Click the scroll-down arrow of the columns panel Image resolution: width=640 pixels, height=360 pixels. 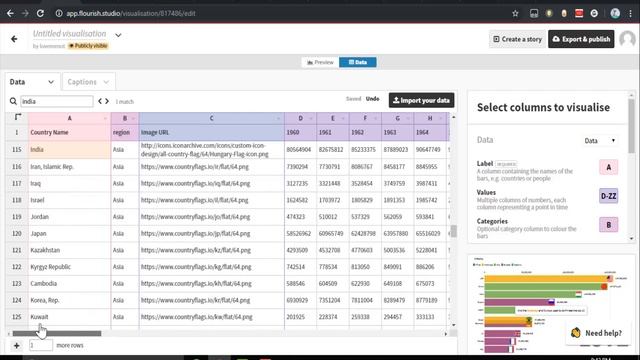click(x=631, y=238)
